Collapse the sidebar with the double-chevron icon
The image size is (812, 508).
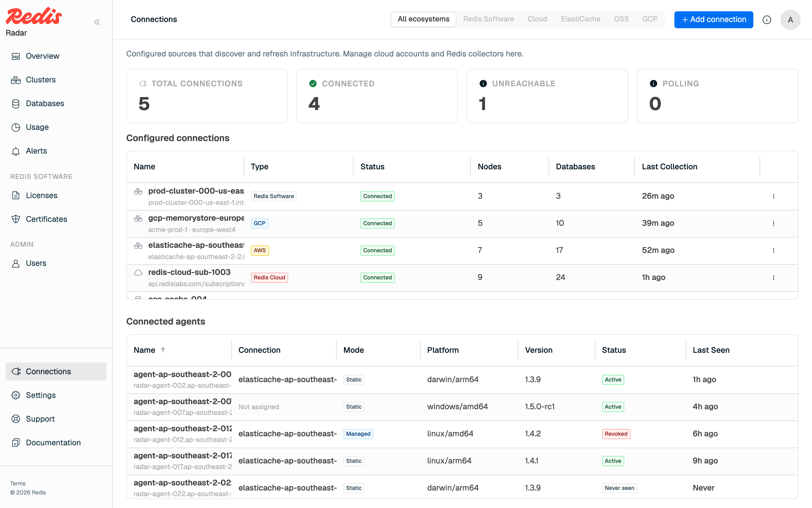(97, 22)
